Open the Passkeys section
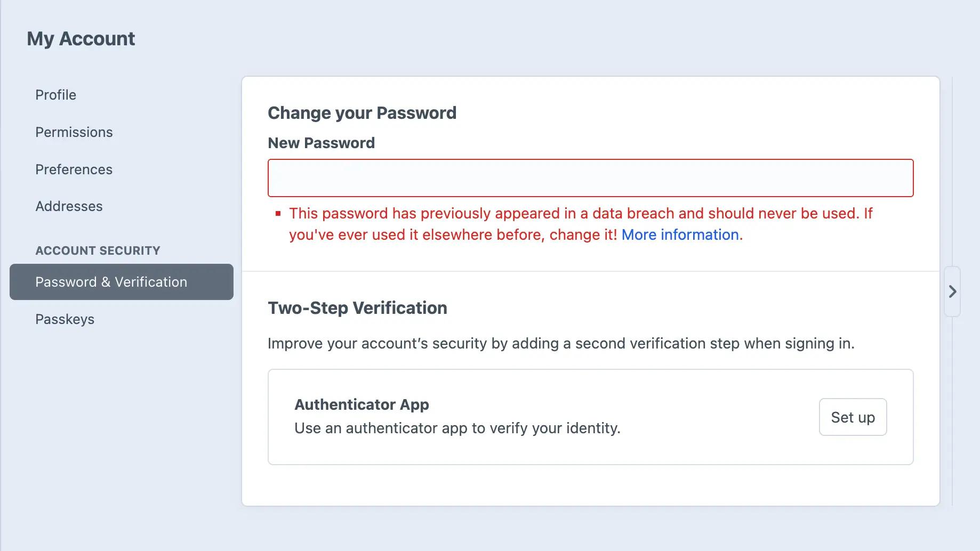This screenshot has width=980, height=551. (65, 319)
